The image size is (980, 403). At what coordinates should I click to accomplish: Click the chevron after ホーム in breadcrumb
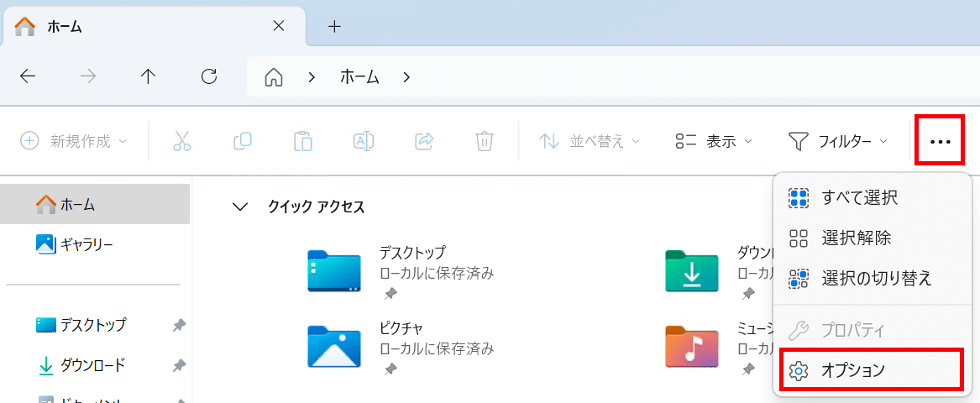[x=407, y=77]
